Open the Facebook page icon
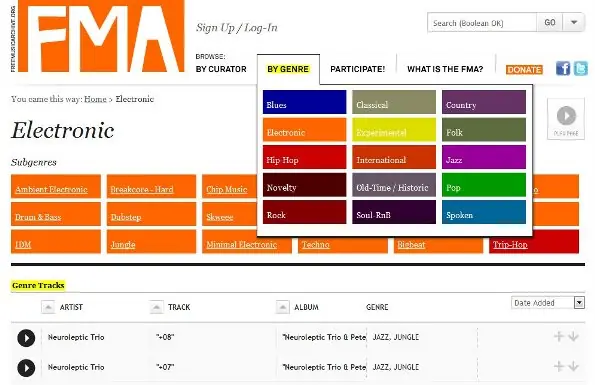 563,69
